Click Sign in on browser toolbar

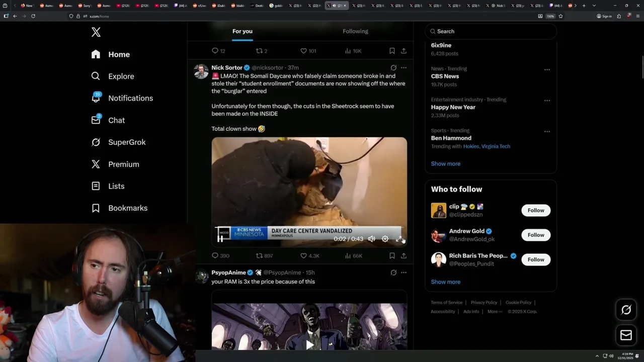click(x=604, y=16)
